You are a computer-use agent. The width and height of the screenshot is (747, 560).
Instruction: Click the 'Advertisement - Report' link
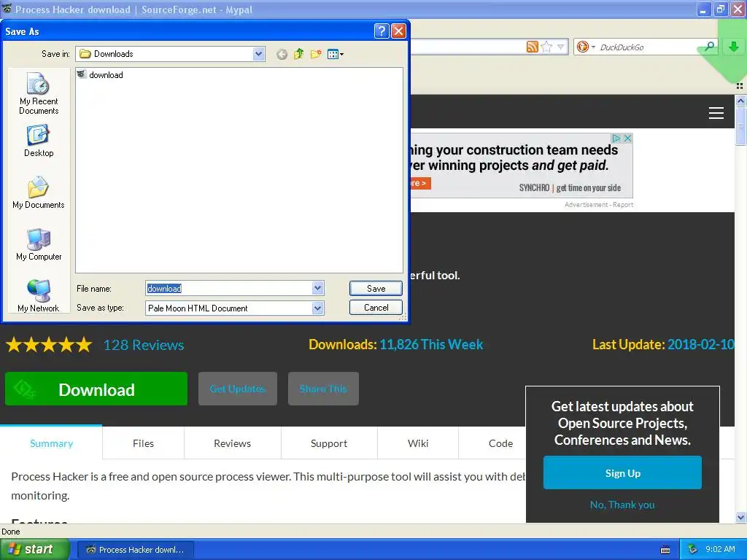599,205
